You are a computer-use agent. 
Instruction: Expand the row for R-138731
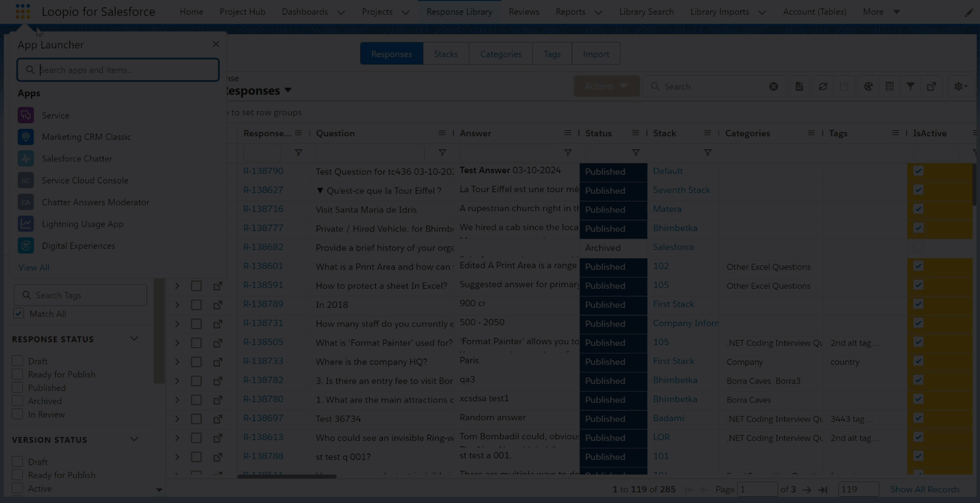(x=177, y=324)
